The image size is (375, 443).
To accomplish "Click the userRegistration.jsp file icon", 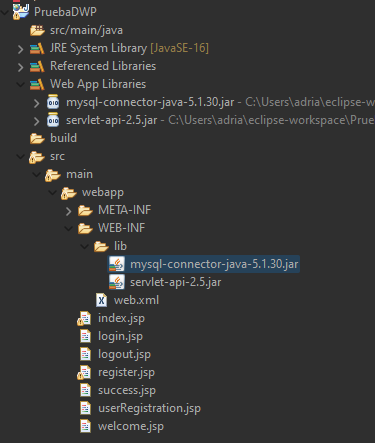I will 85,408.
